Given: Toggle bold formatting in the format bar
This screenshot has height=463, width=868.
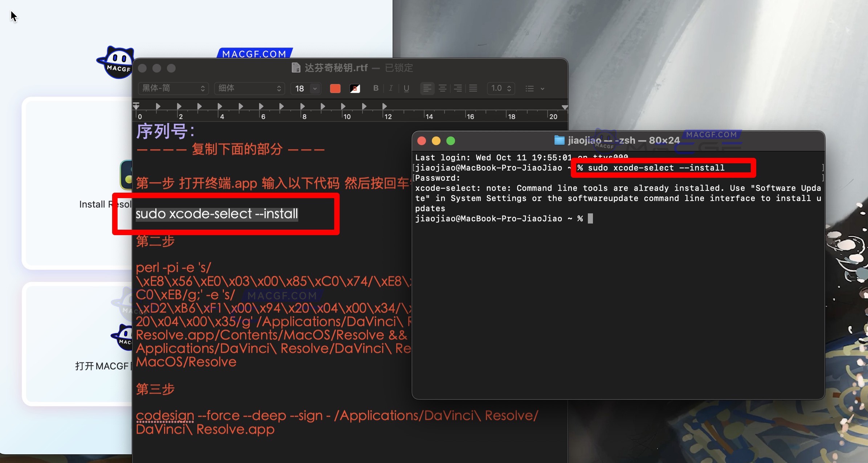Looking at the screenshot, I should 376,88.
